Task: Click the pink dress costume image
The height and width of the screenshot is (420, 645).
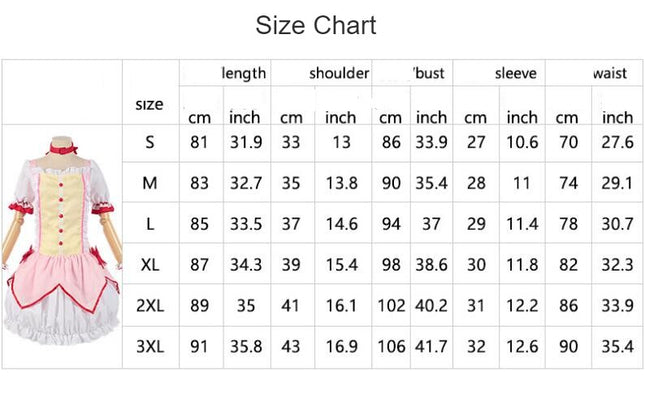Action: click(62, 241)
